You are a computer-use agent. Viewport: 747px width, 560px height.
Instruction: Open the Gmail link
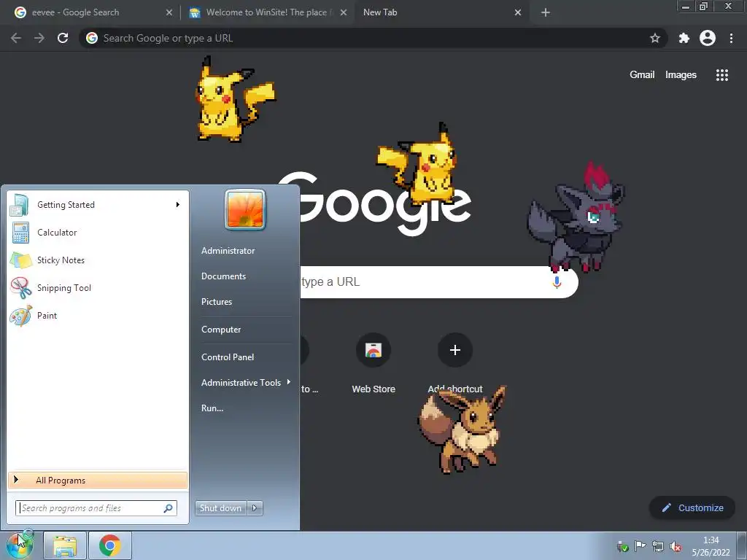click(642, 75)
